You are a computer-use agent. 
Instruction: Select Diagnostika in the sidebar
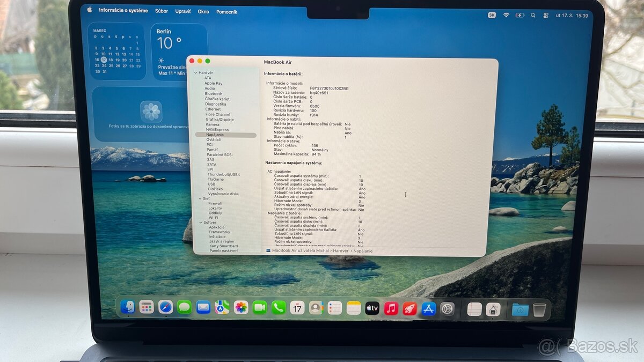point(216,104)
